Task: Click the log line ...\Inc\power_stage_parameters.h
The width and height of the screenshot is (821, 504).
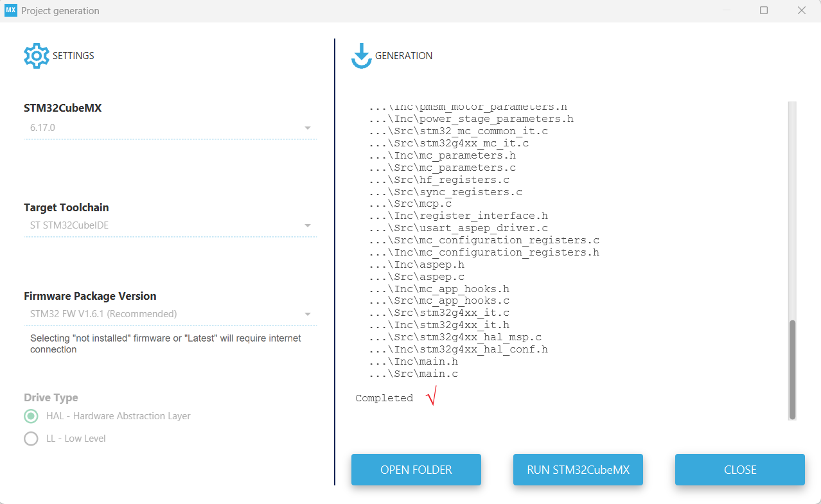Action: click(x=472, y=119)
